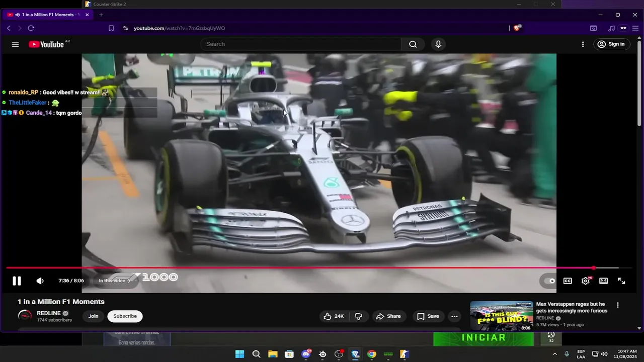The image size is (644, 362).
Task: Open the Max Verstappen rages video thumbnail
Action: click(x=502, y=316)
